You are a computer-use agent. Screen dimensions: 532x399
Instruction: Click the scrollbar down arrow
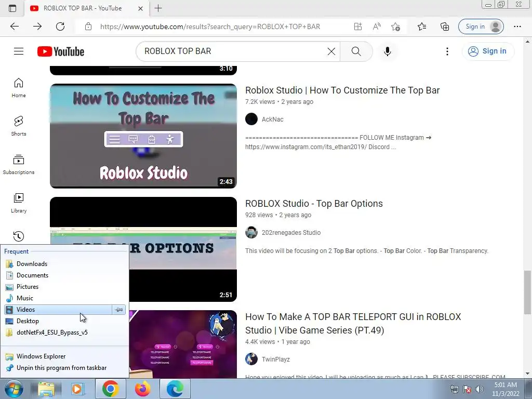click(x=527, y=374)
